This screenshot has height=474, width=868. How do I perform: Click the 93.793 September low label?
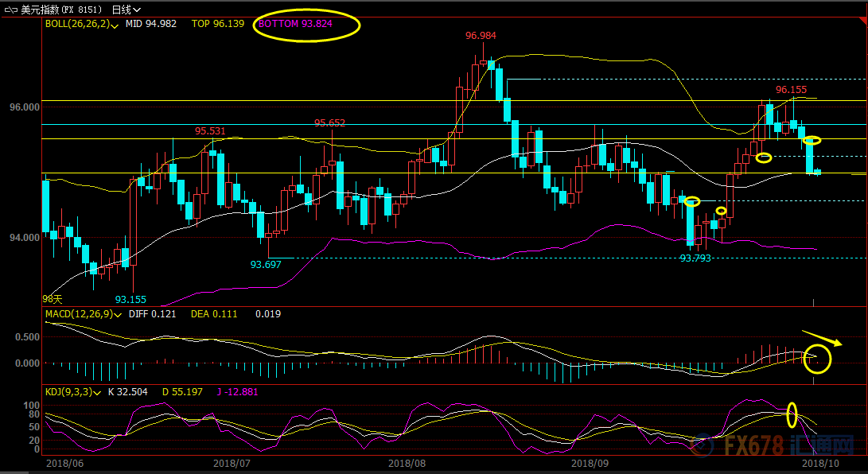coord(695,258)
